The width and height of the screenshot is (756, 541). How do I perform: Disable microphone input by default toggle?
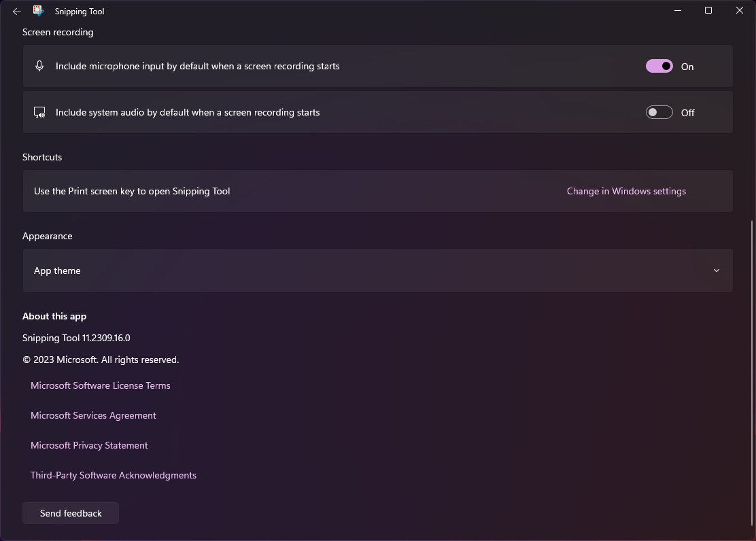tap(659, 66)
